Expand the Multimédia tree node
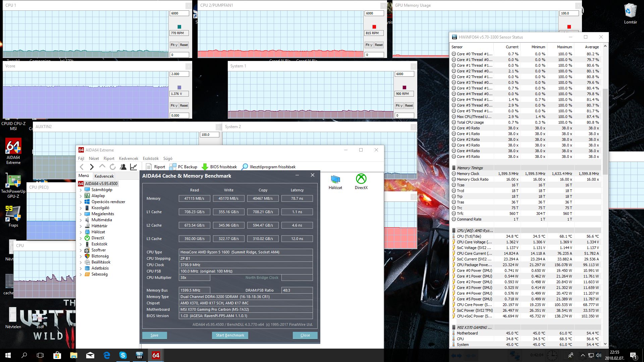Viewport: 644px width, 362px height. [80, 220]
